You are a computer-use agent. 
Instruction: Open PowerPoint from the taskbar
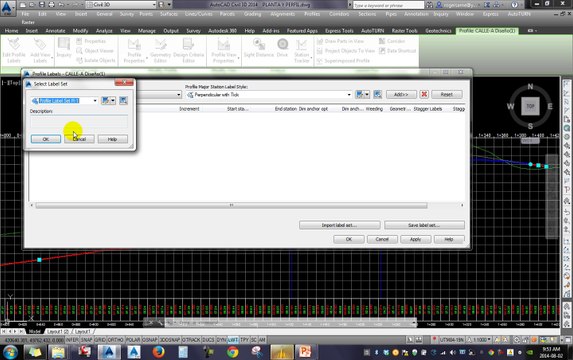click(x=305, y=352)
